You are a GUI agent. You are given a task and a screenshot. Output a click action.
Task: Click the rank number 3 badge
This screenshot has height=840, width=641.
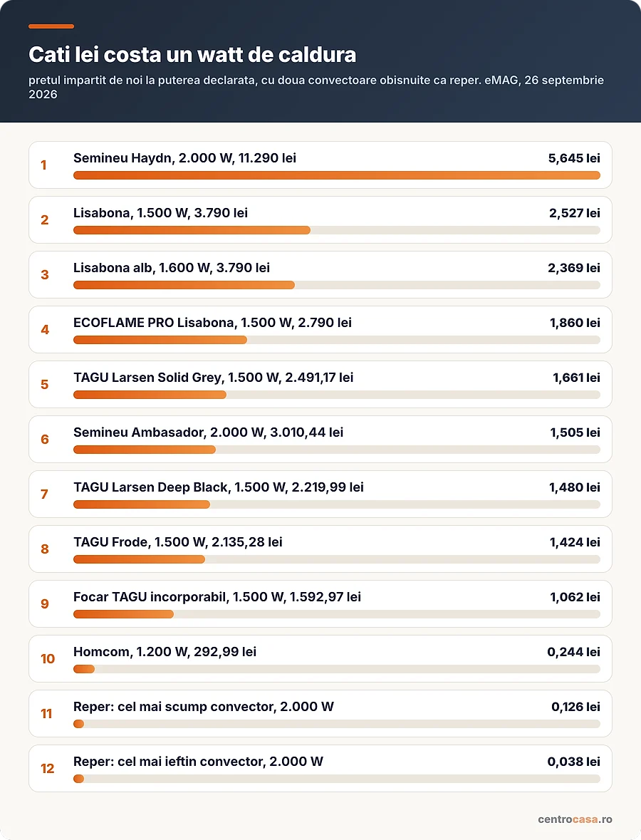[x=45, y=275]
